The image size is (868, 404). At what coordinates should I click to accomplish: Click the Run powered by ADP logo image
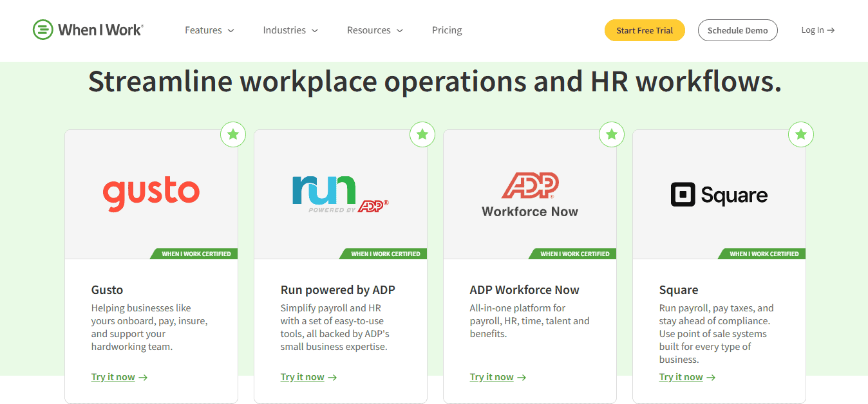(x=341, y=194)
